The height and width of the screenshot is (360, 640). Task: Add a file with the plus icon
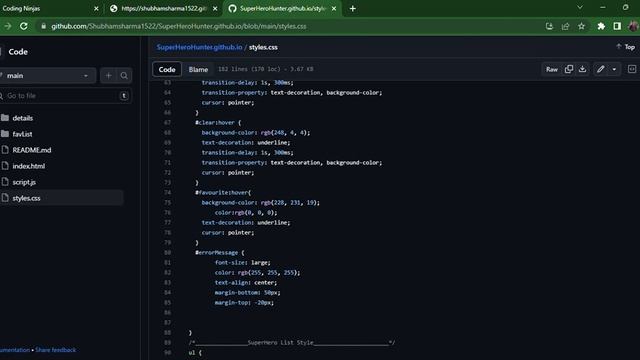pyautogui.click(x=108, y=76)
